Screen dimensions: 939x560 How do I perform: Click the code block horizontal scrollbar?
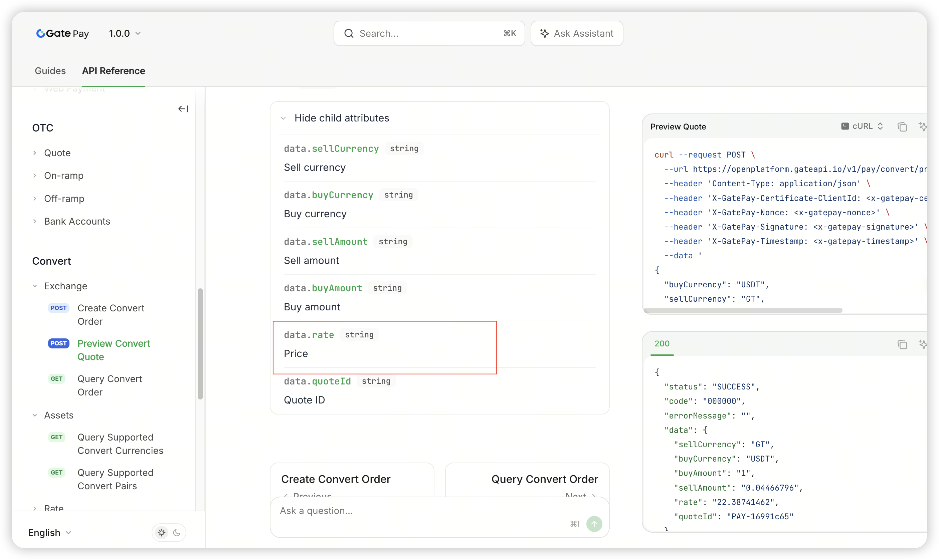(x=743, y=310)
